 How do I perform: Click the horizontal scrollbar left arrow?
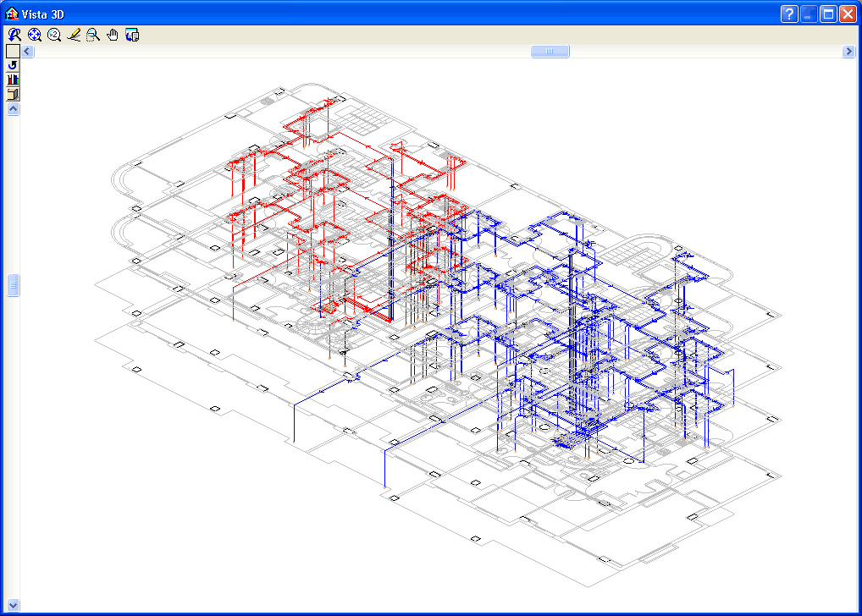[x=28, y=52]
